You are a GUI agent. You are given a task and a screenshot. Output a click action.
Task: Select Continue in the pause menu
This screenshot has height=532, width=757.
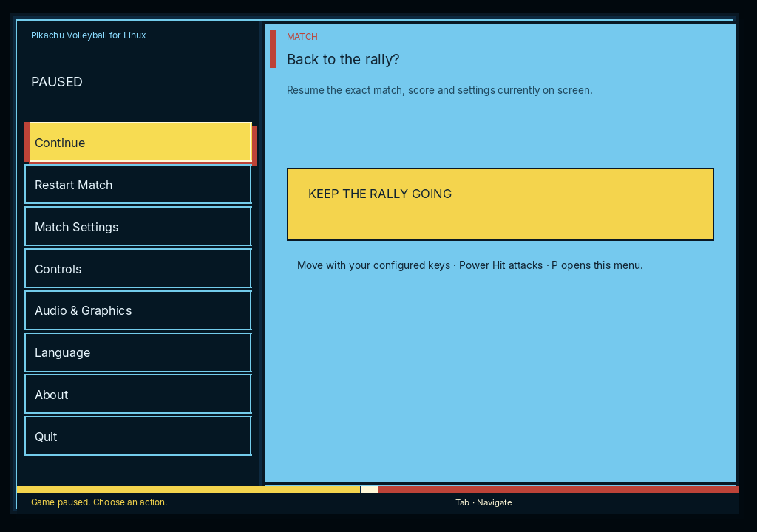tap(138, 143)
